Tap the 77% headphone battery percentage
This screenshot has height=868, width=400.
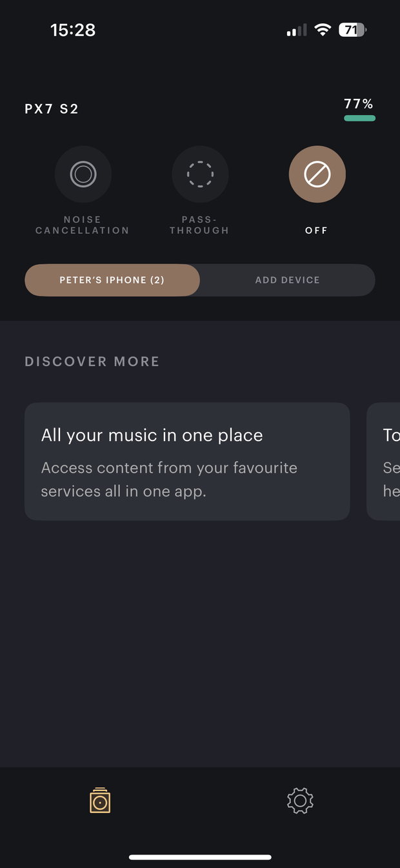click(x=359, y=104)
